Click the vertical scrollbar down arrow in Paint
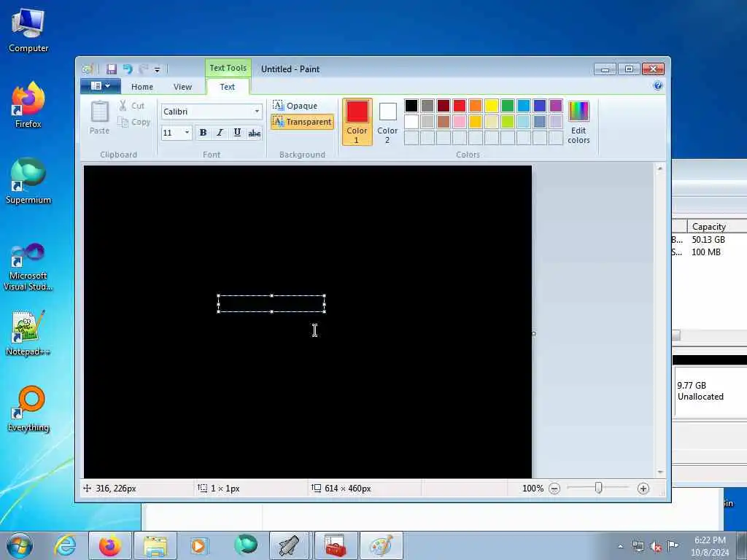This screenshot has height=560, width=747. pyautogui.click(x=659, y=472)
